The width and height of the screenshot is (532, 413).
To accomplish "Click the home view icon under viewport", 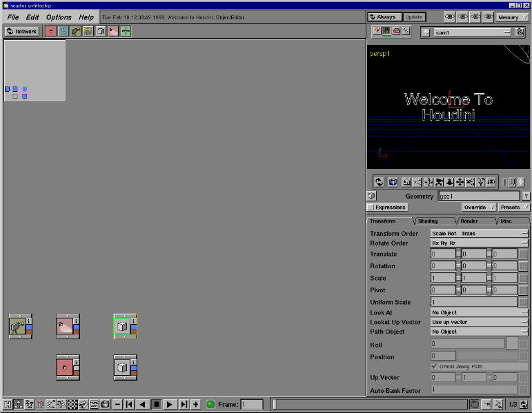I will coord(406,183).
